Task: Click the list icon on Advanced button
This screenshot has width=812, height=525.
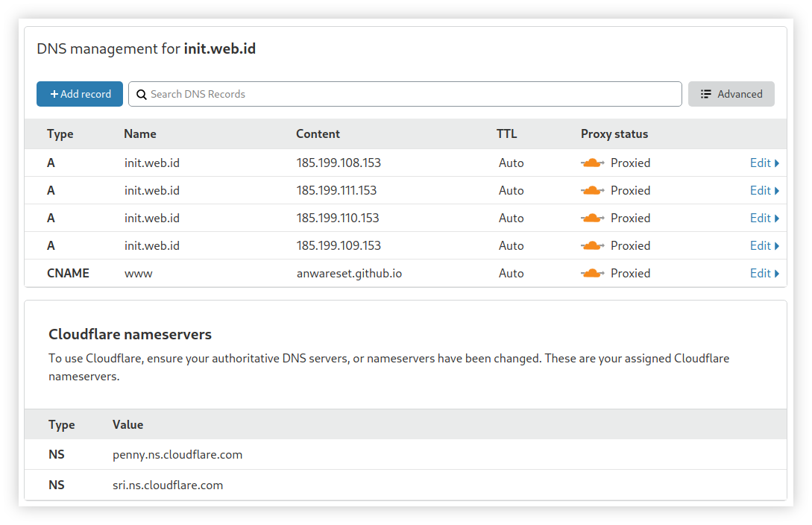Action: [706, 94]
